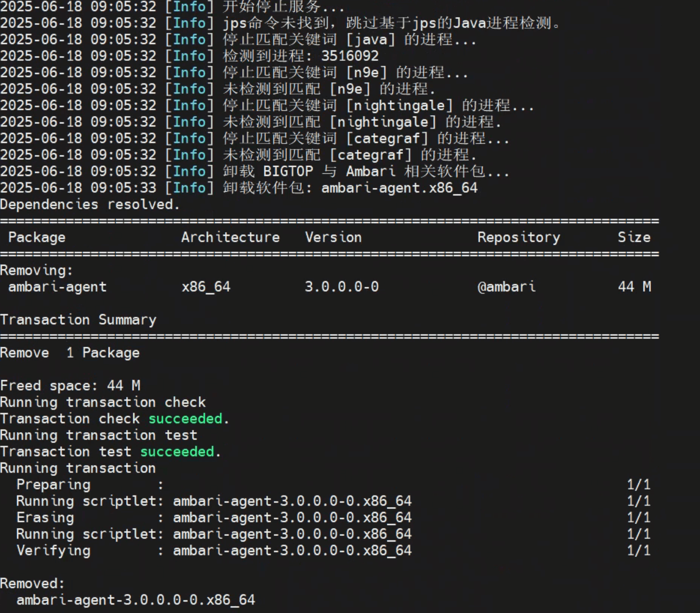Click "未检测到匹配 [nightingale] 的进程" message
Image resolution: width=700 pixels, height=613 pixels.
(362, 122)
